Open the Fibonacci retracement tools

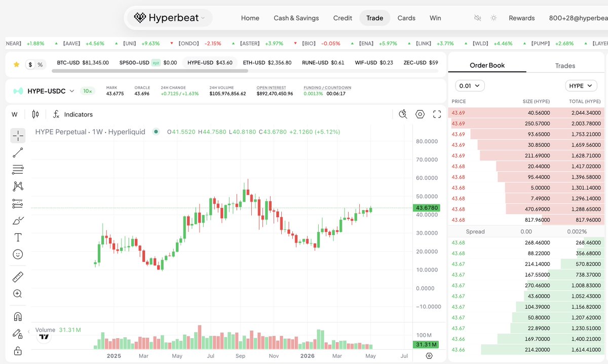(18, 170)
